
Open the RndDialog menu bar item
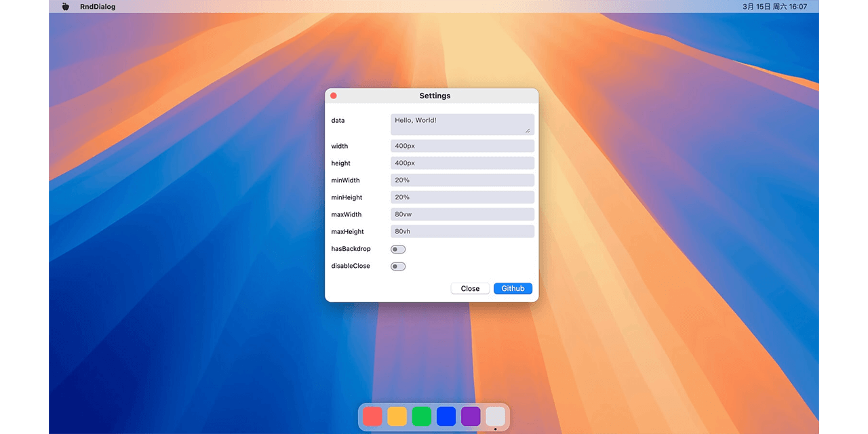pyautogui.click(x=98, y=7)
